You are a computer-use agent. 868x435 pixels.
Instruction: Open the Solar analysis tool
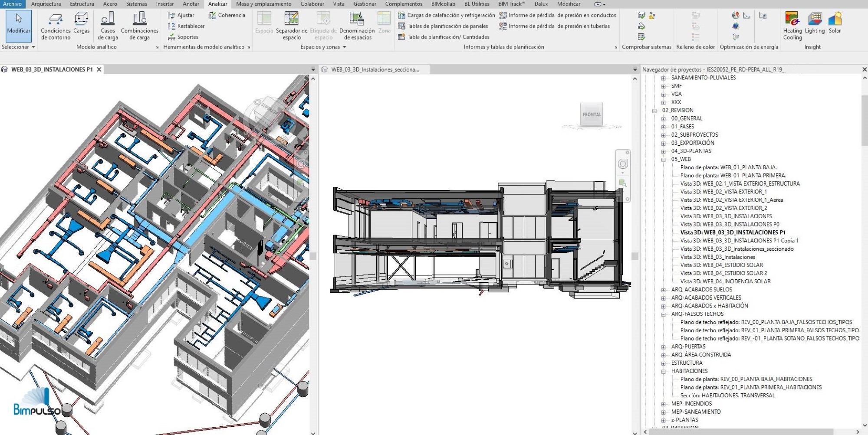click(835, 24)
